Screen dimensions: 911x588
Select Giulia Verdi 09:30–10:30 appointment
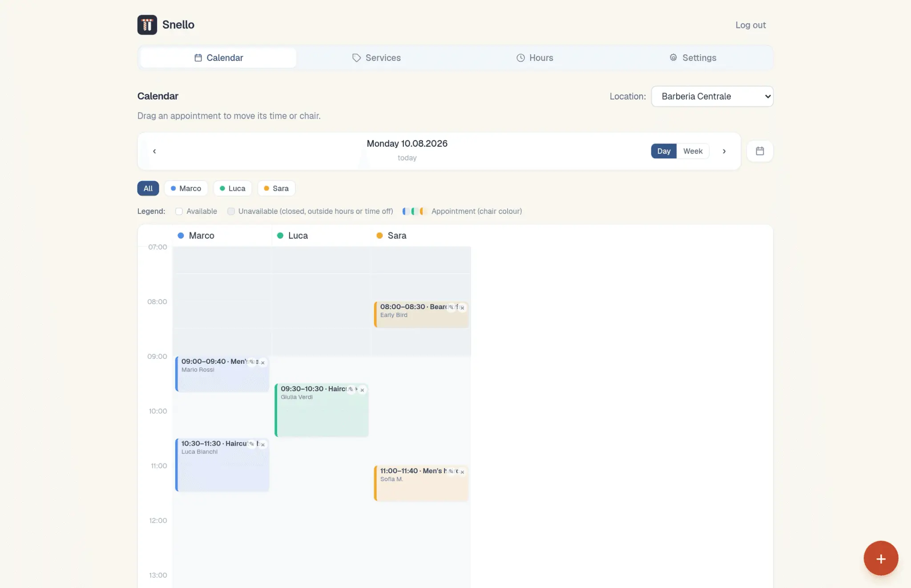[x=322, y=410]
